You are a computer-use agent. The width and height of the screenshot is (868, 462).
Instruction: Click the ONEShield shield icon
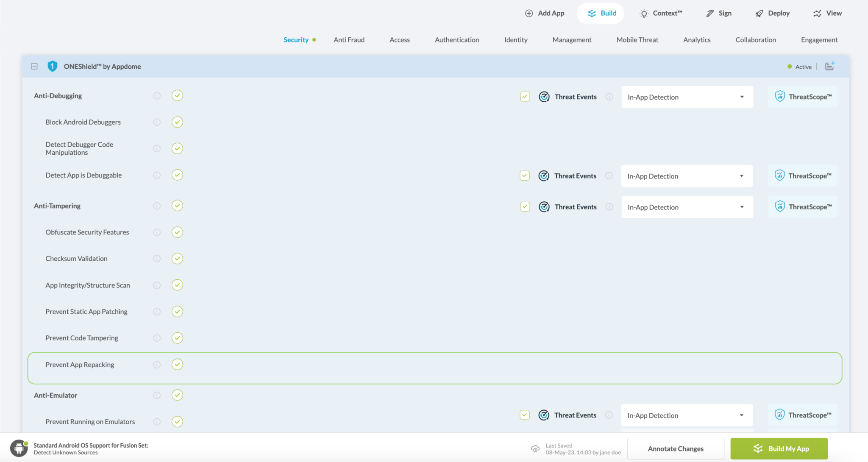point(52,66)
